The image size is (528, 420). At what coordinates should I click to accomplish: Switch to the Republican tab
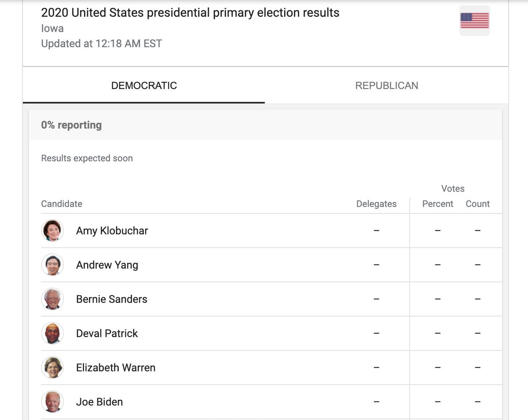[x=386, y=85]
